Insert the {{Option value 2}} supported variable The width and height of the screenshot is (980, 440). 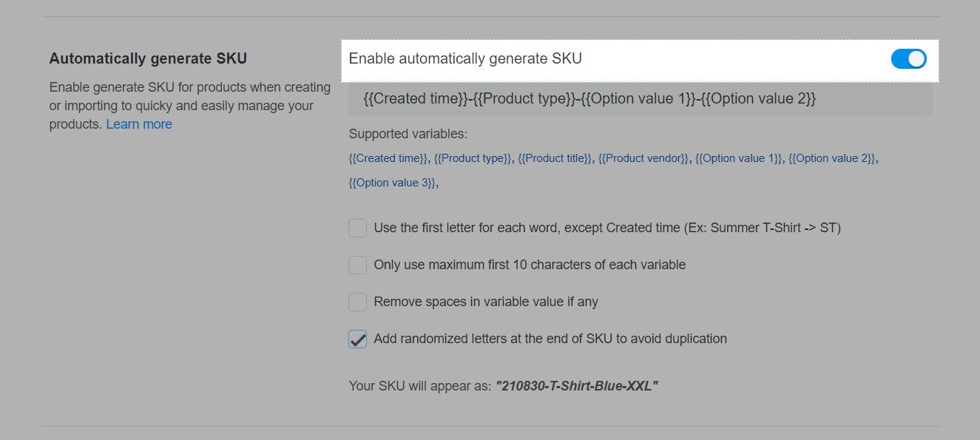(831, 158)
